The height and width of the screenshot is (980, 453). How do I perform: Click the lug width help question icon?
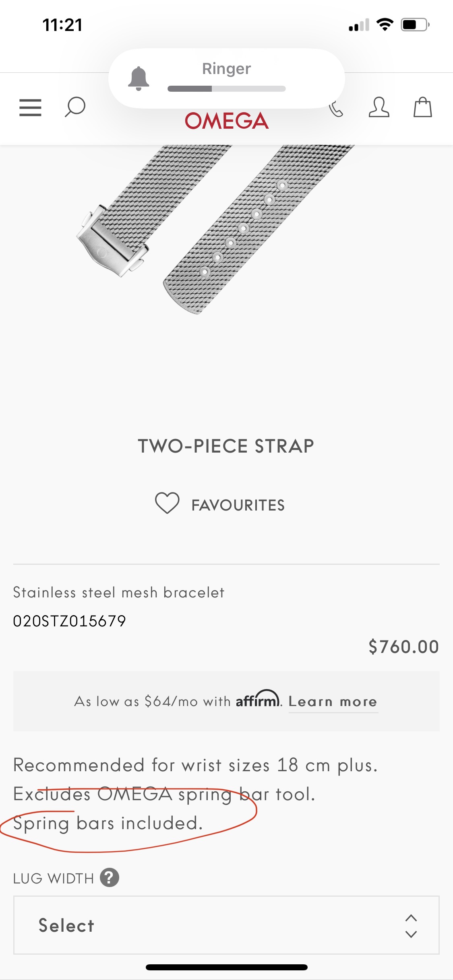110,877
